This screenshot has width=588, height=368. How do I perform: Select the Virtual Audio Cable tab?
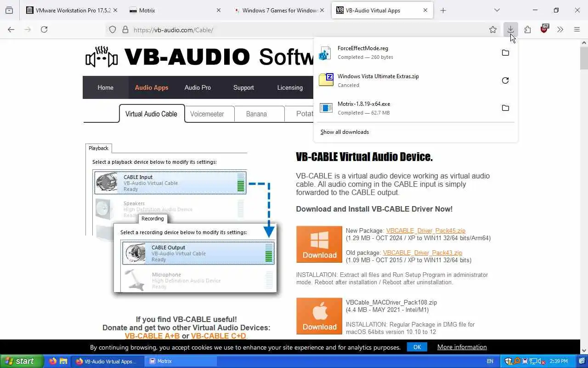pos(151,114)
